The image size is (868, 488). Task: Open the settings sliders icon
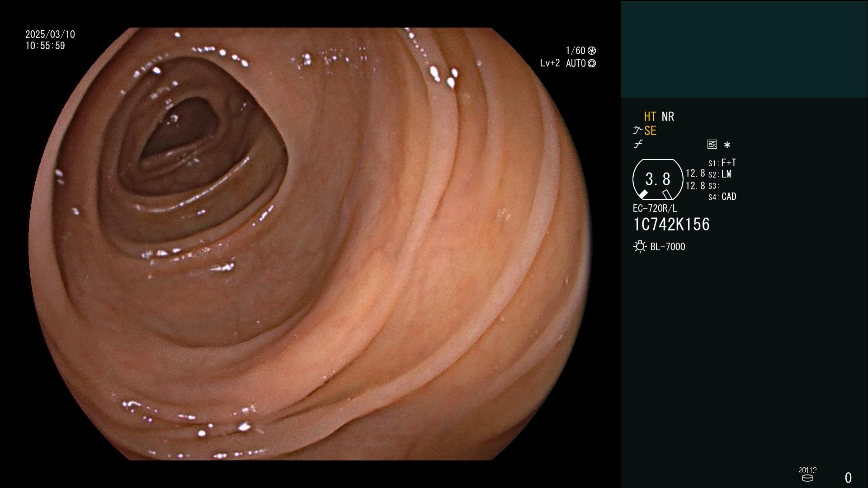point(712,144)
